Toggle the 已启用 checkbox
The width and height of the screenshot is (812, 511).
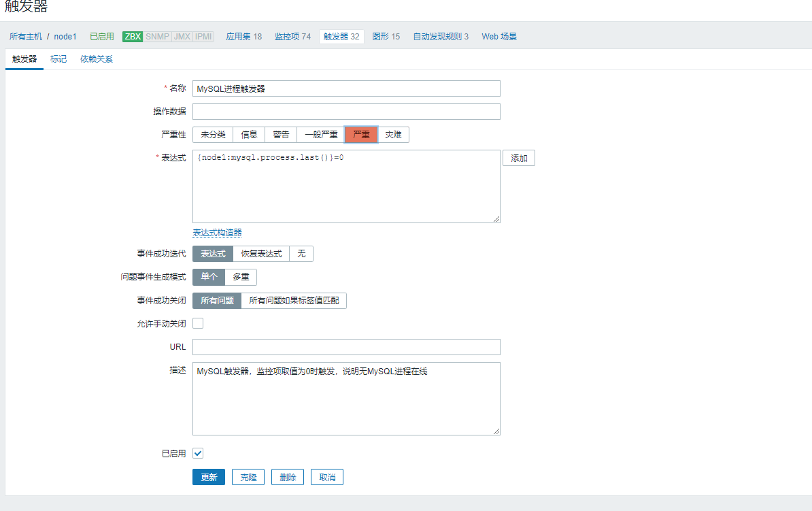click(198, 453)
